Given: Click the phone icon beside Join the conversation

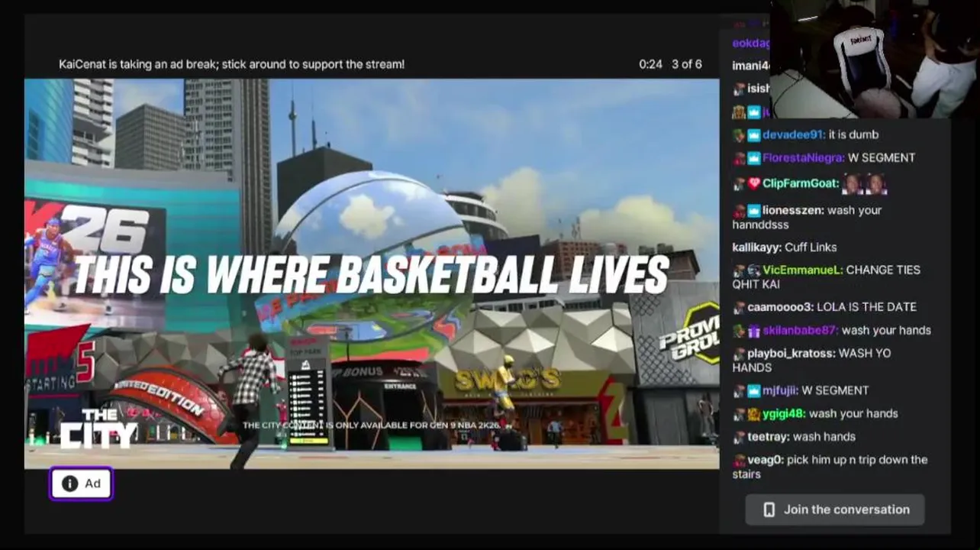Looking at the screenshot, I should click(x=769, y=510).
